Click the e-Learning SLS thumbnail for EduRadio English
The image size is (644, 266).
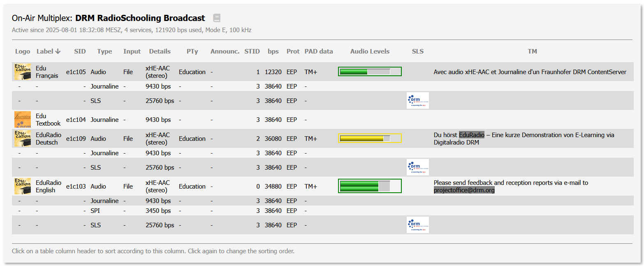[417, 224]
